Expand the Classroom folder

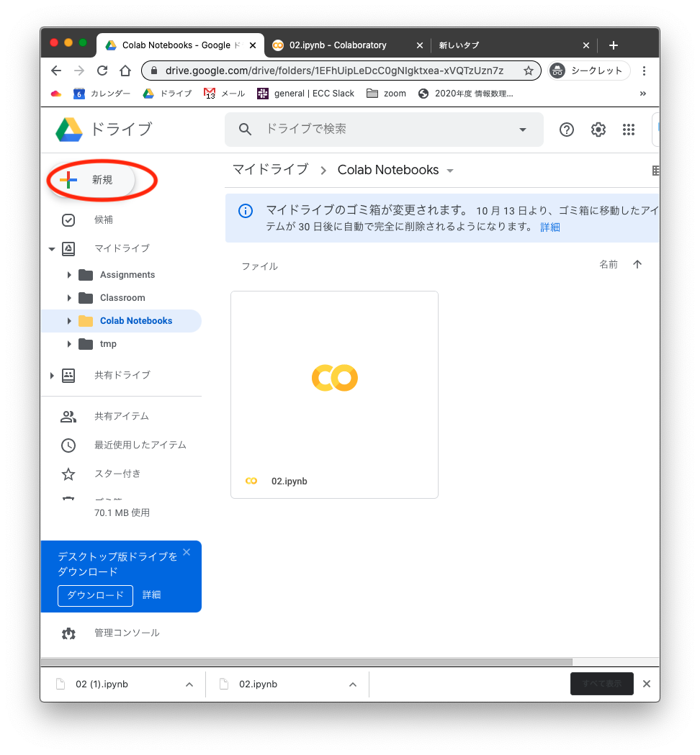pos(69,298)
